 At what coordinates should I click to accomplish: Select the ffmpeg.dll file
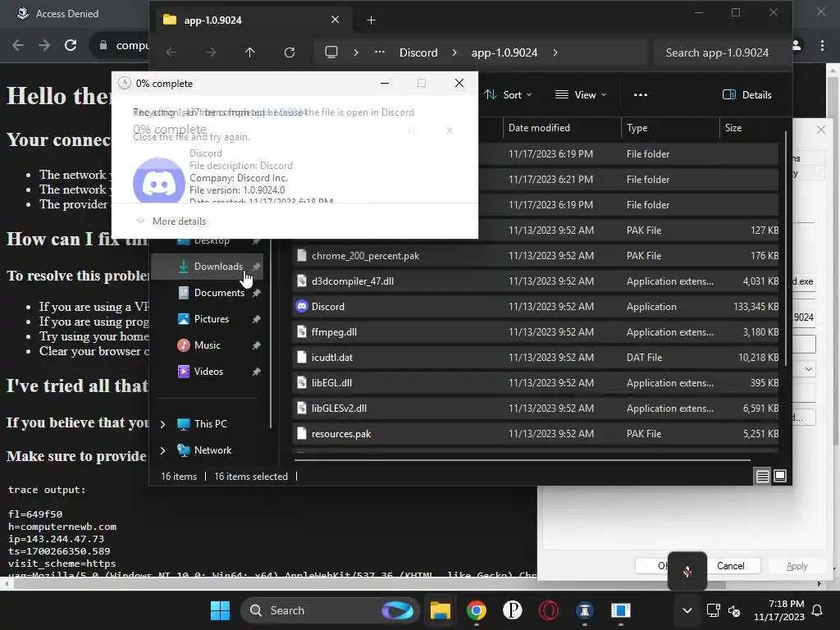click(x=536, y=332)
